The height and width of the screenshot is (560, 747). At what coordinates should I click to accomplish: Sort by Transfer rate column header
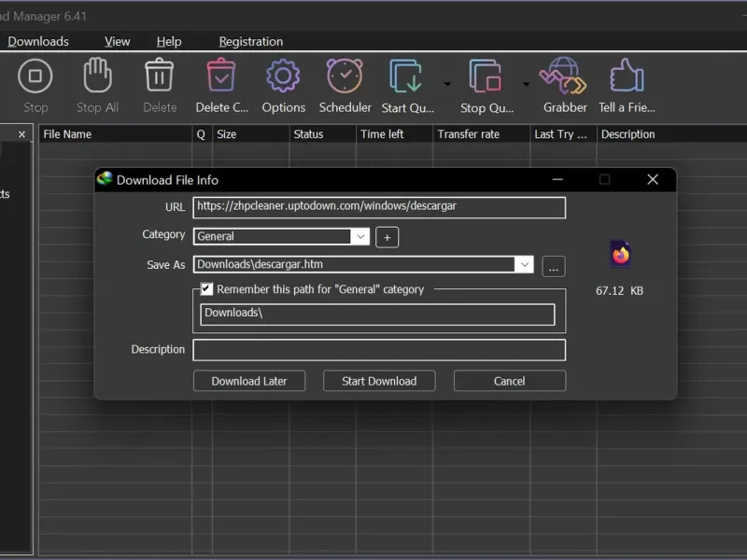tap(482, 134)
